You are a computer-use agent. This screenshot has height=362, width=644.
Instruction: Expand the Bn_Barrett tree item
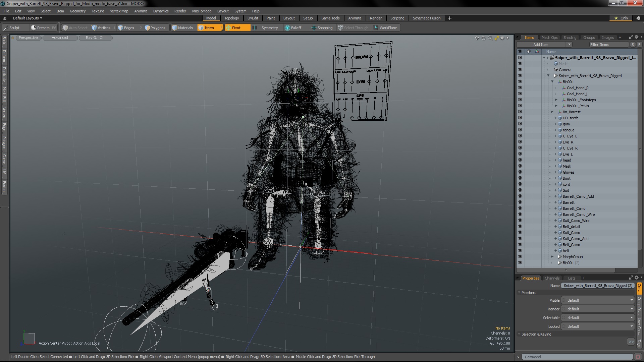552,112
